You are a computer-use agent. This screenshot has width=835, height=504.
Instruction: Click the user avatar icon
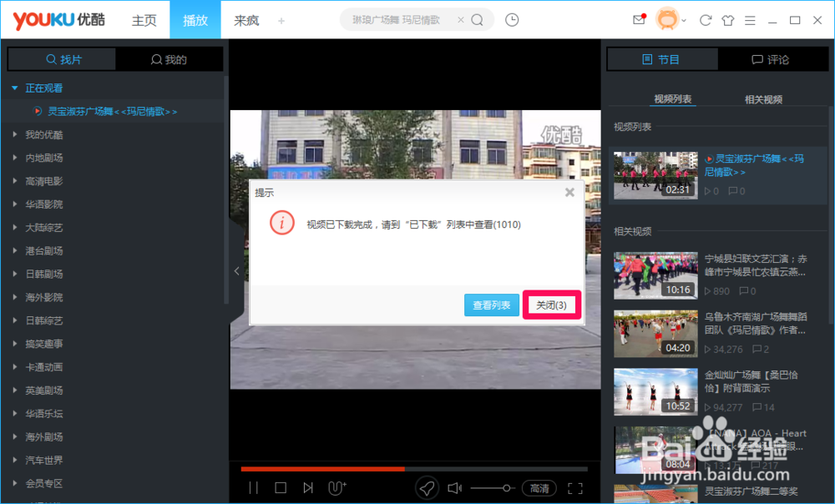[x=666, y=20]
